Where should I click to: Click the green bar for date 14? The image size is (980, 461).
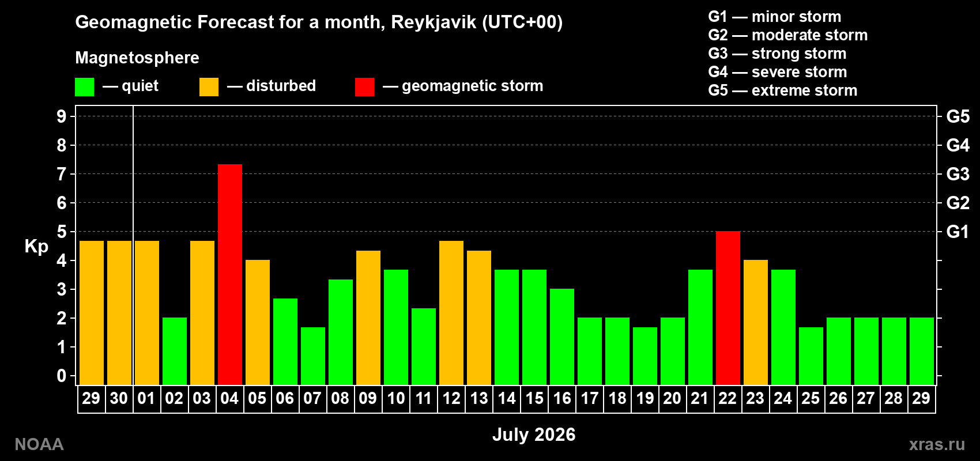point(507,327)
